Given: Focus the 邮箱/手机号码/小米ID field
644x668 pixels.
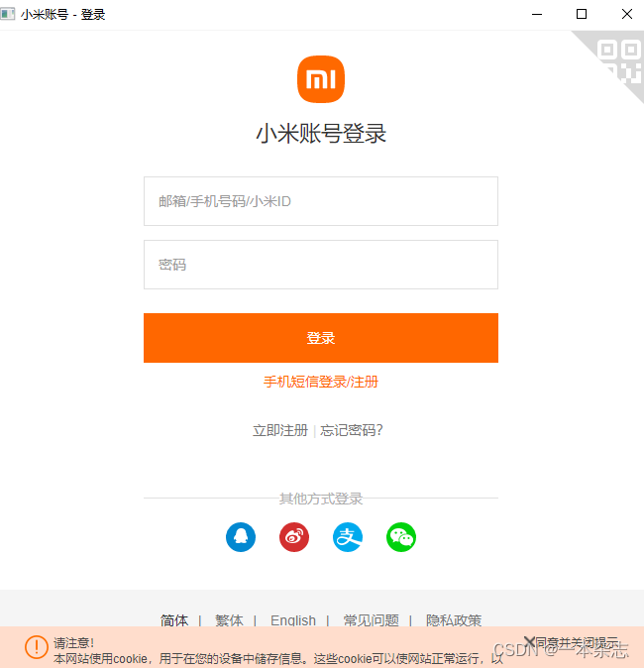Looking at the screenshot, I should tap(321, 201).
